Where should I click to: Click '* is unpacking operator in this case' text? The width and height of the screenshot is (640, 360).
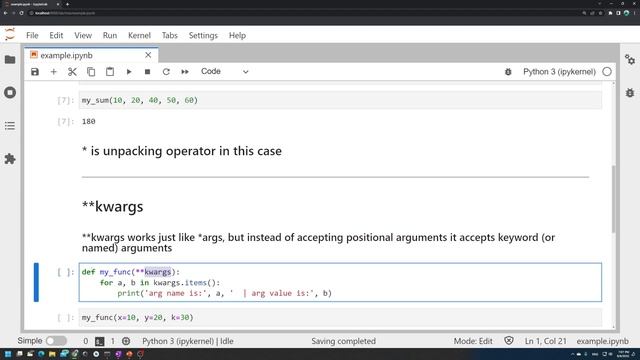(x=182, y=151)
